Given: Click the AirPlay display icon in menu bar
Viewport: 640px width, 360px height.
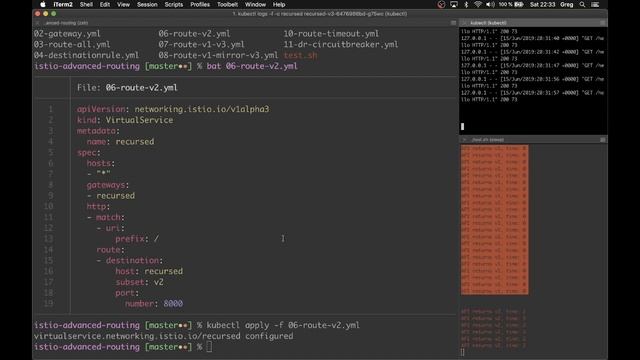Looking at the screenshot, I should 454,4.
